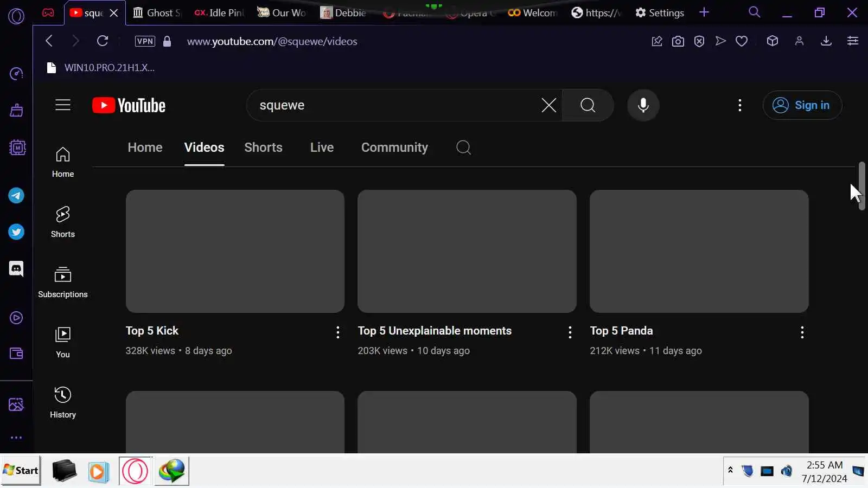The width and height of the screenshot is (868, 488).
Task: Open the image gallery sidebar icon
Action: 16,404
